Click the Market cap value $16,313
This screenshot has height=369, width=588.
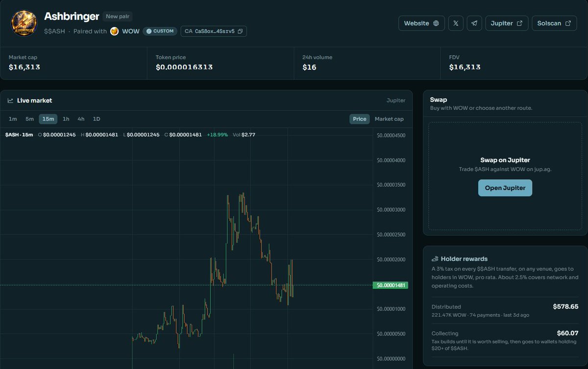coord(24,67)
